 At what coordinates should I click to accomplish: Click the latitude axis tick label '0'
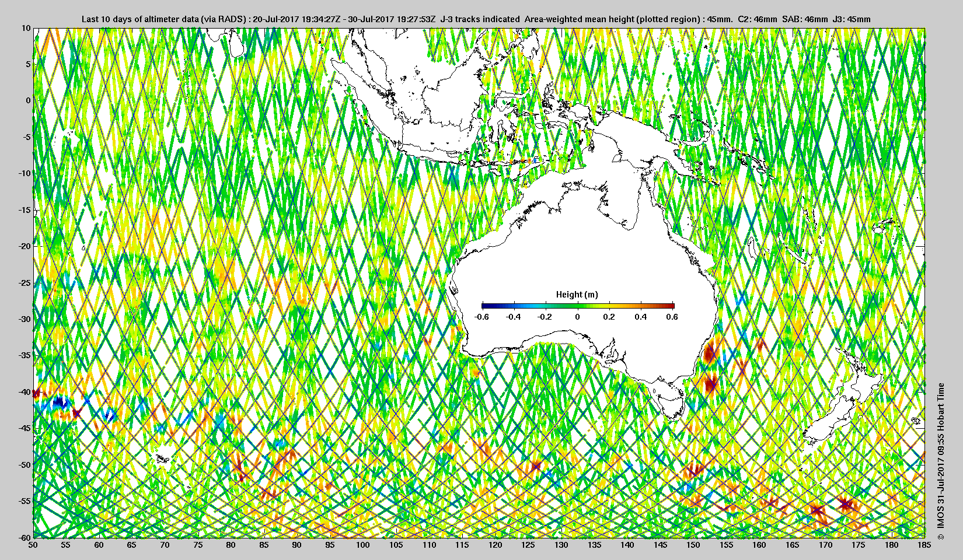[28, 100]
